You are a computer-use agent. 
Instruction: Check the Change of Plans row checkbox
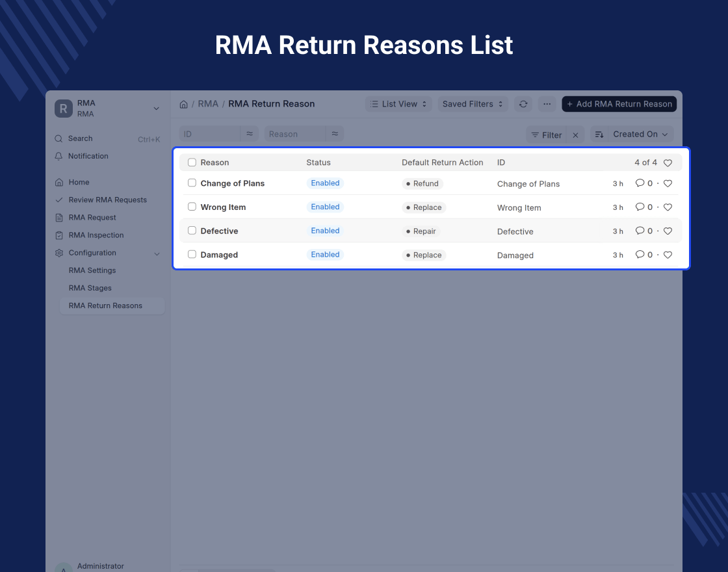click(192, 183)
